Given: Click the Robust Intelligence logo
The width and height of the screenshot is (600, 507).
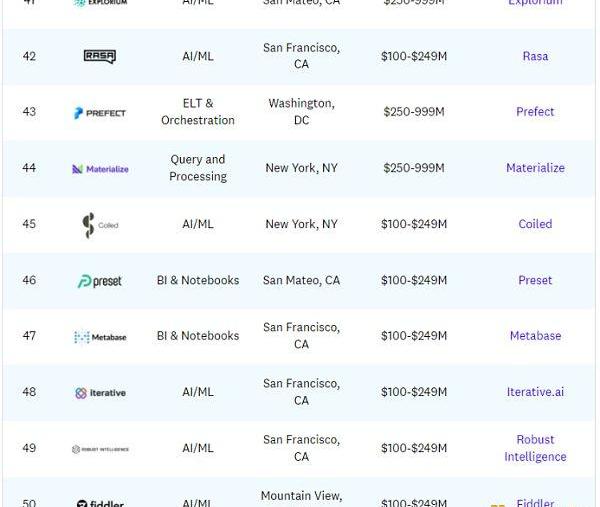Looking at the screenshot, I should (x=100, y=449).
